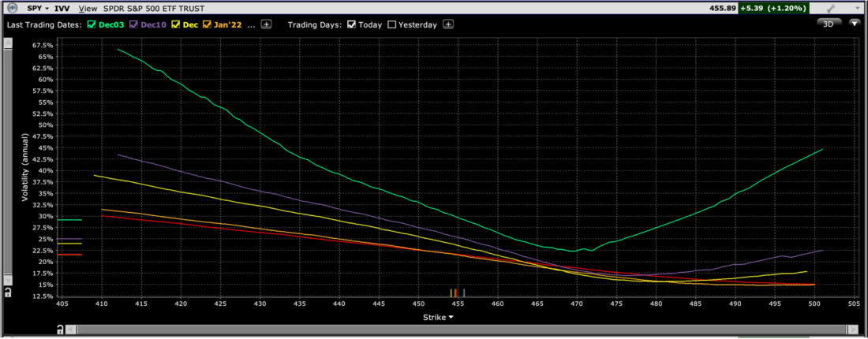Click the Volatility (annual) axis label
868x339 pixels.
click(x=25, y=169)
